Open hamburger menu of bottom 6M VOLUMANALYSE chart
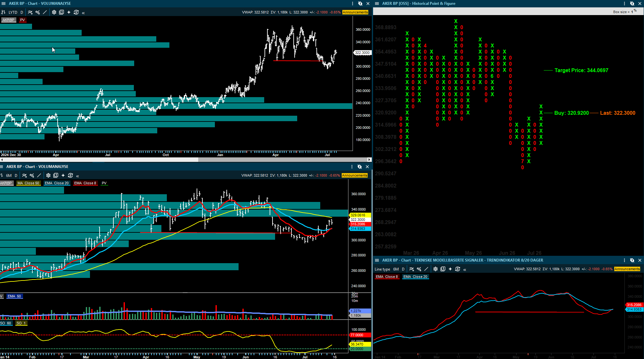Screen dimensions: 644x359 click(x=2, y=167)
